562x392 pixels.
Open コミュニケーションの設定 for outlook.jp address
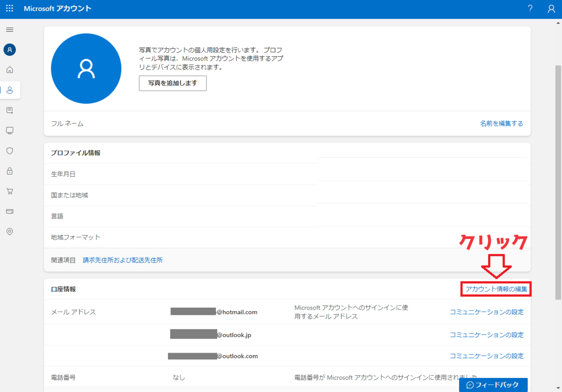pos(487,335)
